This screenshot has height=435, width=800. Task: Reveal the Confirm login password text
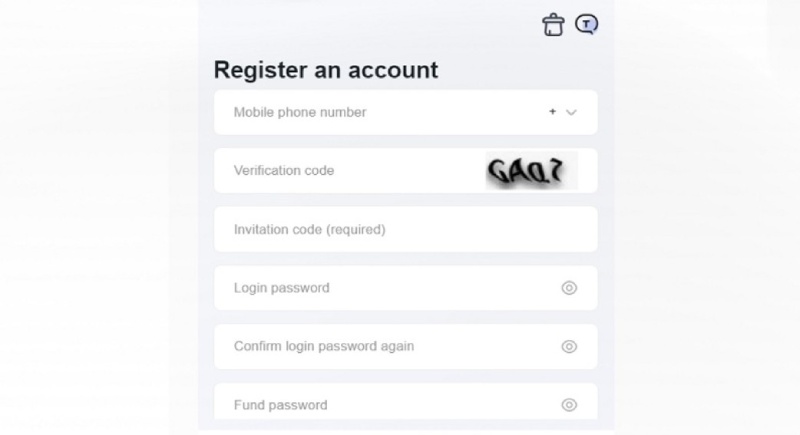[x=569, y=347]
